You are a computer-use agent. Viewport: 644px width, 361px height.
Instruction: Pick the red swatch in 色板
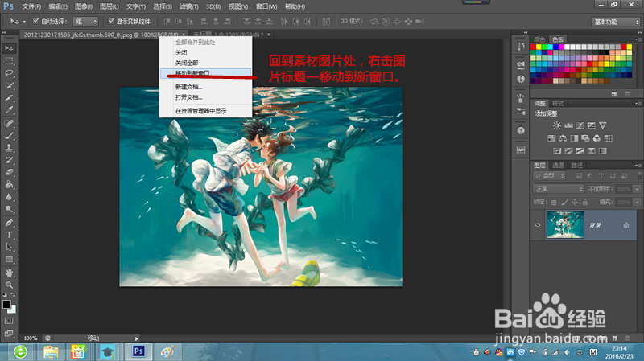[533, 47]
